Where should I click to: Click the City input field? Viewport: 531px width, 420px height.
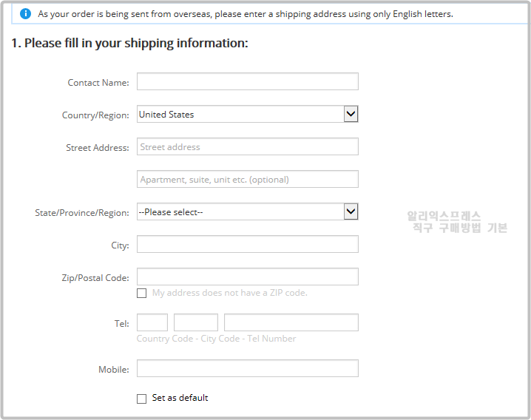[x=248, y=244]
